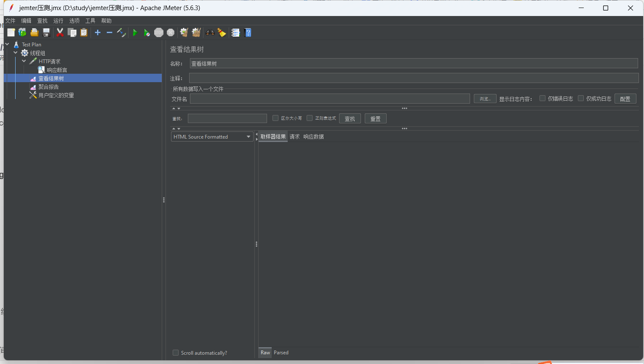Click the green Start test button
644x364 pixels.
(x=135, y=33)
